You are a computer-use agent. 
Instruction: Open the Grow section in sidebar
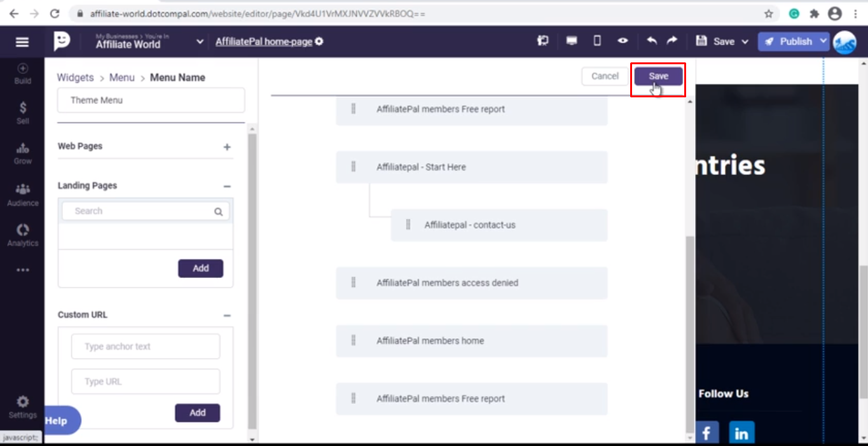[x=23, y=154]
